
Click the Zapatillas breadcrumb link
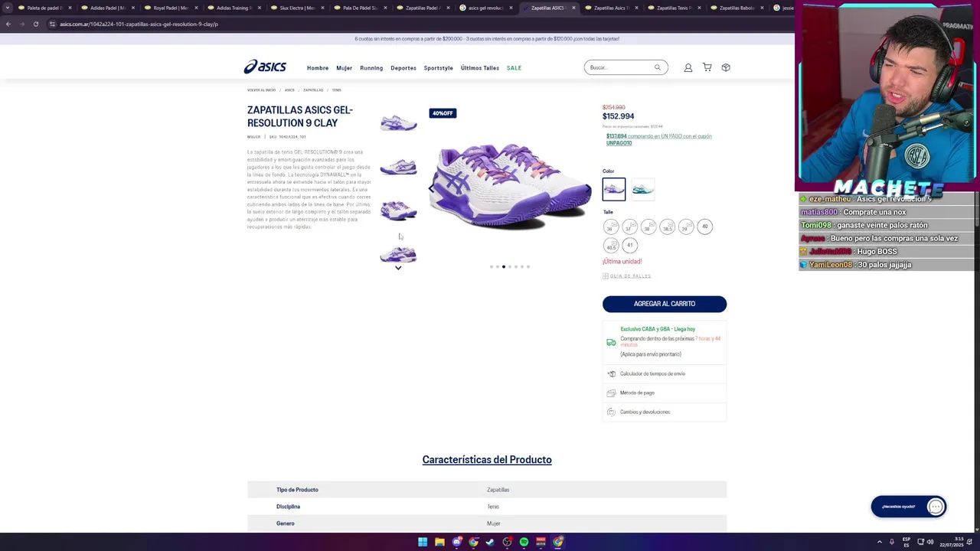[x=313, y=90]
